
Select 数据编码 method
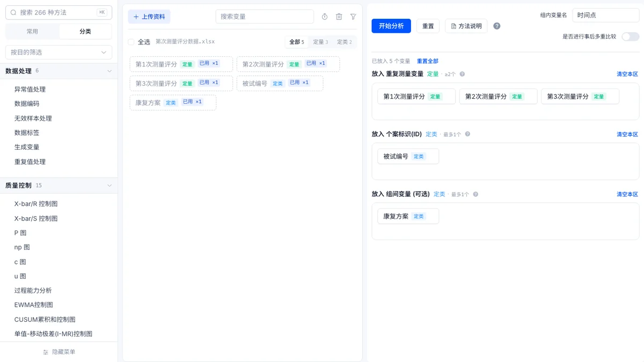tap(27, 104)
